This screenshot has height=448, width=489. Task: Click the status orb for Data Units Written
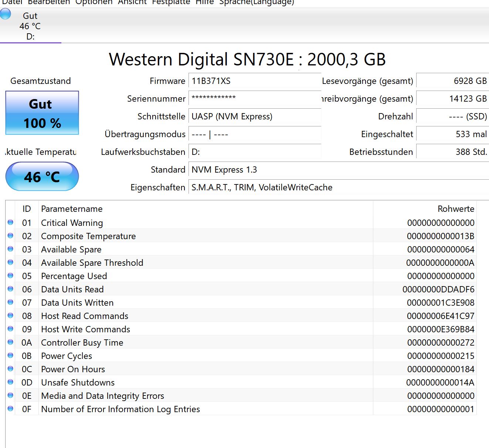point(10,302)
